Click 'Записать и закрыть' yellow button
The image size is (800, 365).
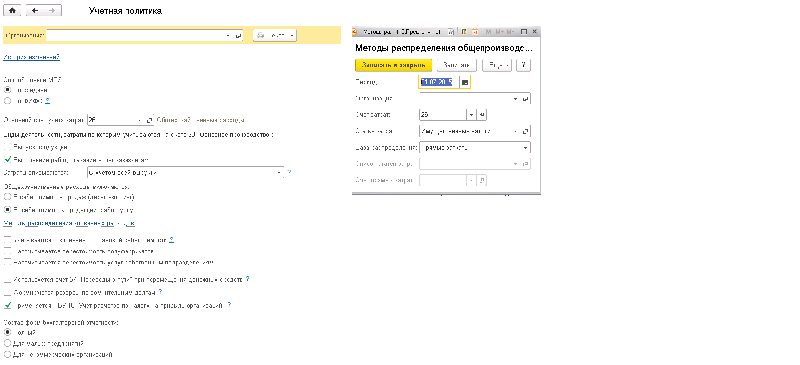pyautogui.click(x=393, y=65)
